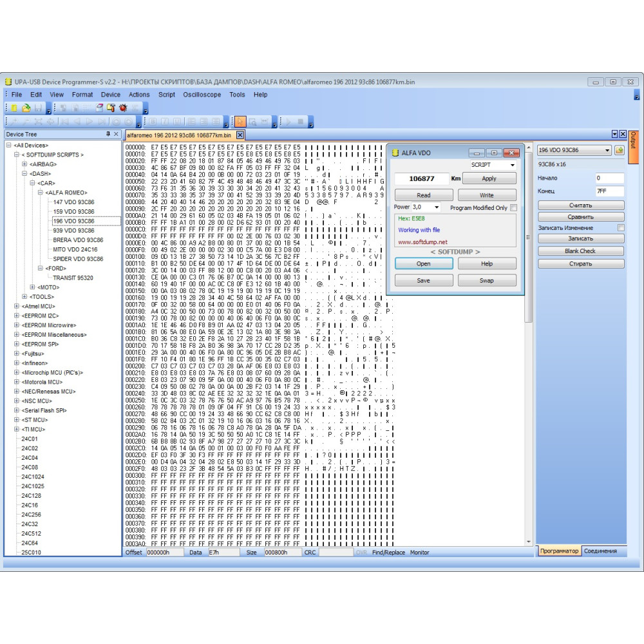Select the zoom region magnifier icon

(x=252, y=122)
